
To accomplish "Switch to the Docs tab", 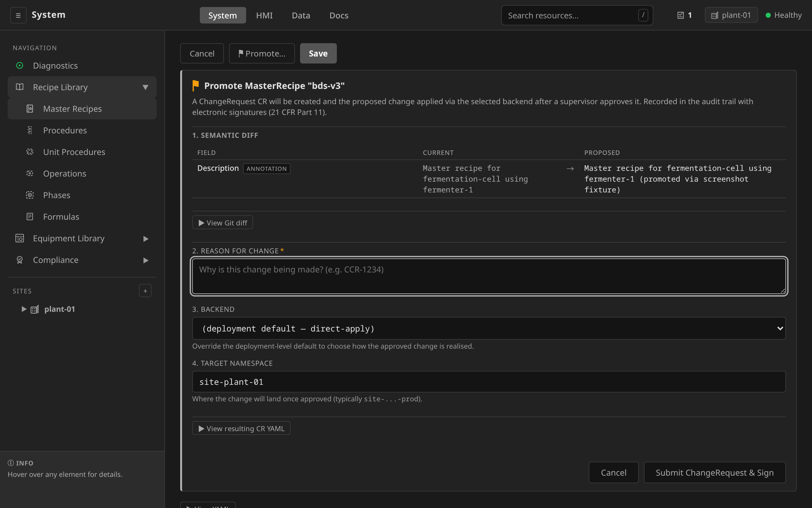I will pyautogui.click(x=339, y=16).
